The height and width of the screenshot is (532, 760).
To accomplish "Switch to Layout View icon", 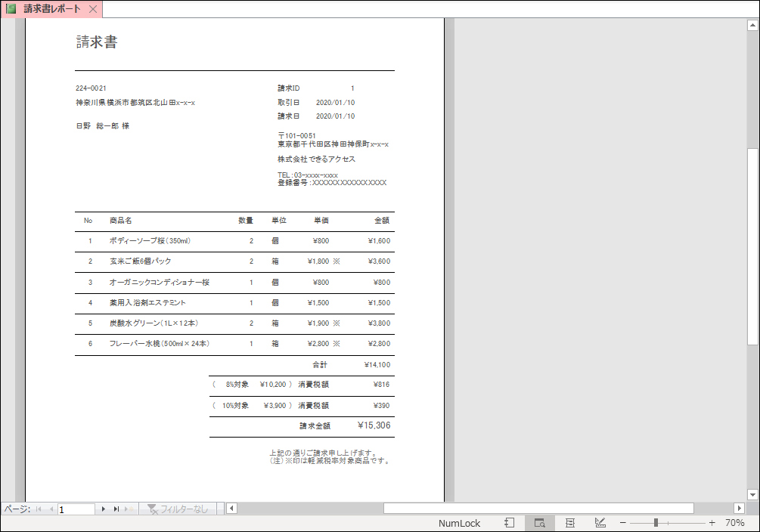I will 570,523.
